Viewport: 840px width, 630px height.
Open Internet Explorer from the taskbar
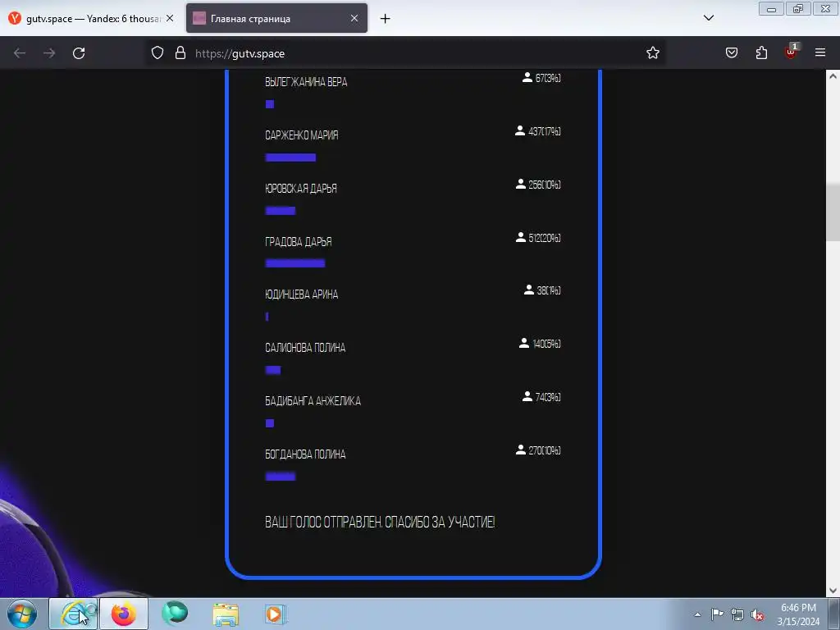coord(73,614)
